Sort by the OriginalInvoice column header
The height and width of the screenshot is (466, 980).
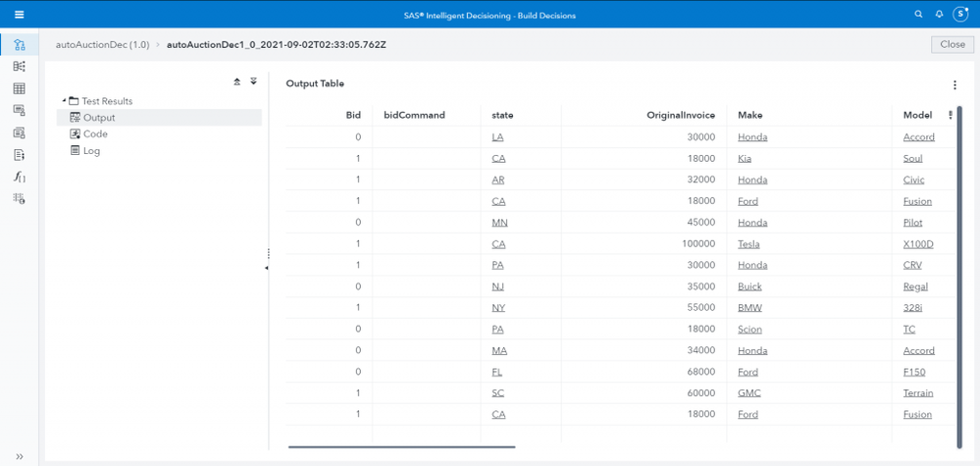coord(681,115)
